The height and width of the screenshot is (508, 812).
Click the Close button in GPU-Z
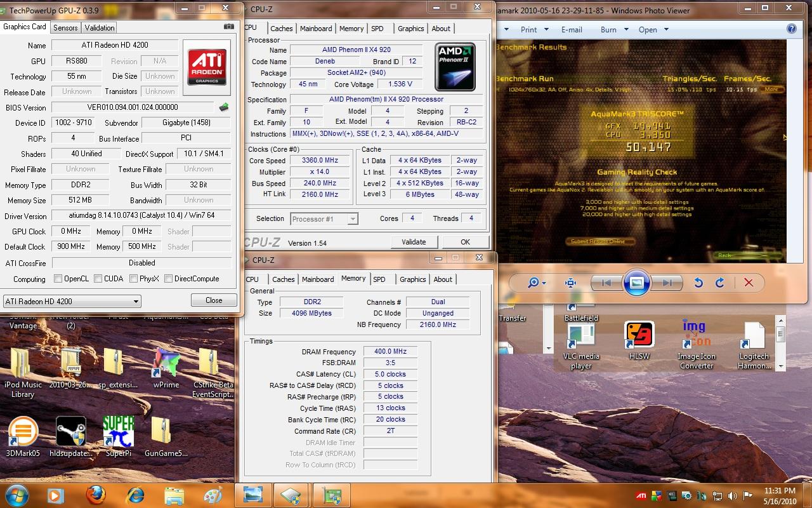(x=214, y=300)
